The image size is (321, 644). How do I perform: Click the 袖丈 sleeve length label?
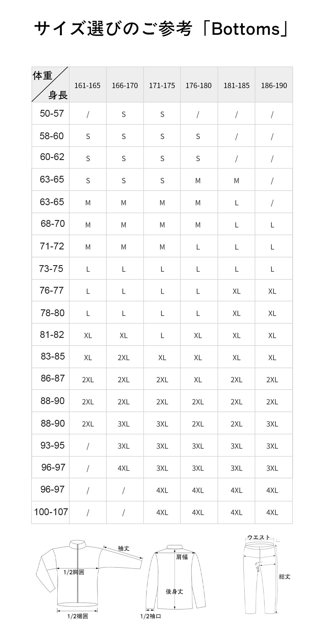click(x=124, y=548)
